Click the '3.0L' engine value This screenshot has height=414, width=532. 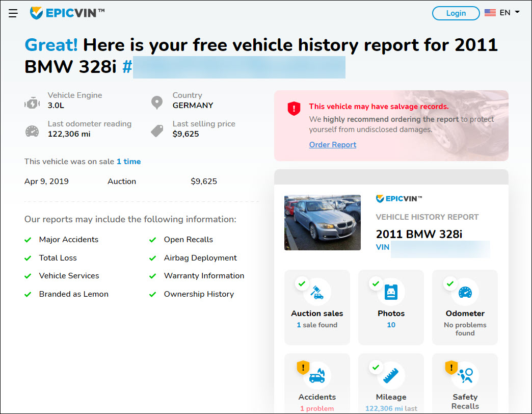56,106
